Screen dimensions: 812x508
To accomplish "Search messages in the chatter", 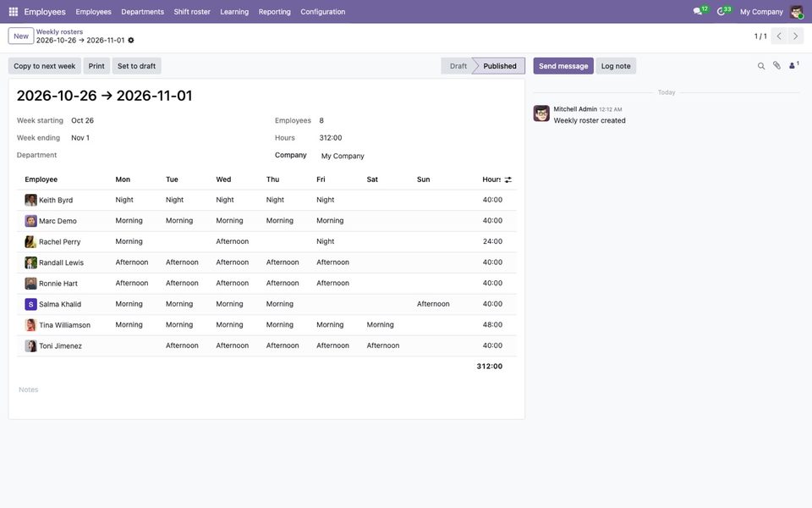I will (760, 66).
